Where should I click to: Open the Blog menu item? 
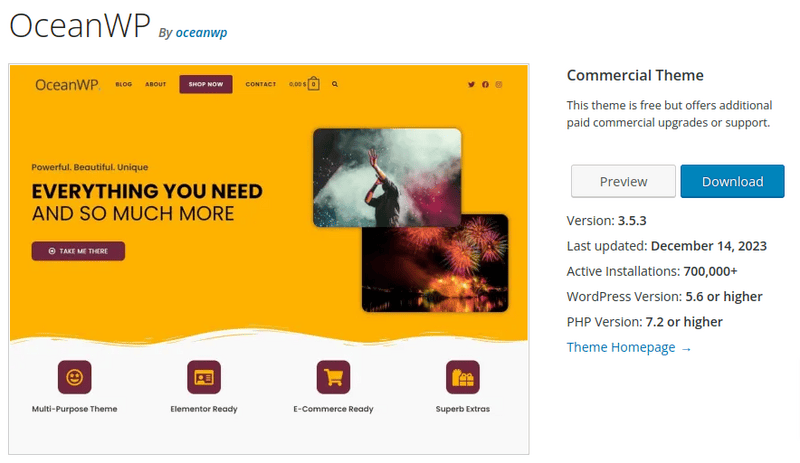coord(123,85)
